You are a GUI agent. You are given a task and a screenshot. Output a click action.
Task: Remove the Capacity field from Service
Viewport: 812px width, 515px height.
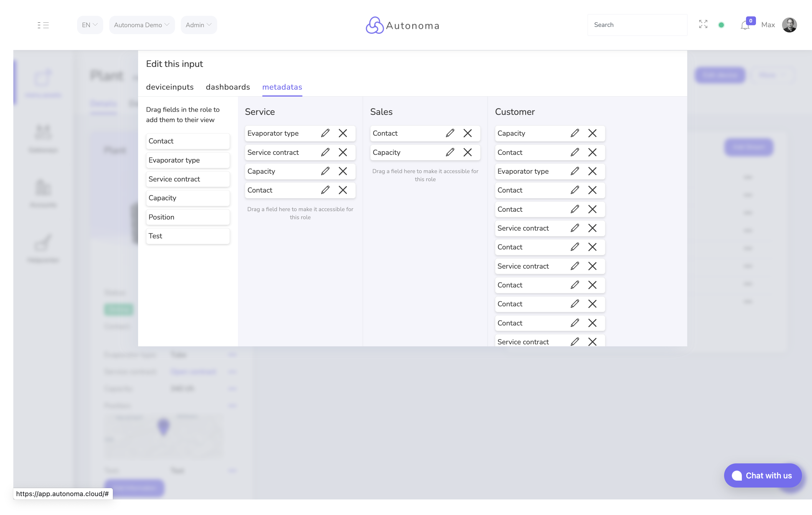[x=343, y=171]
